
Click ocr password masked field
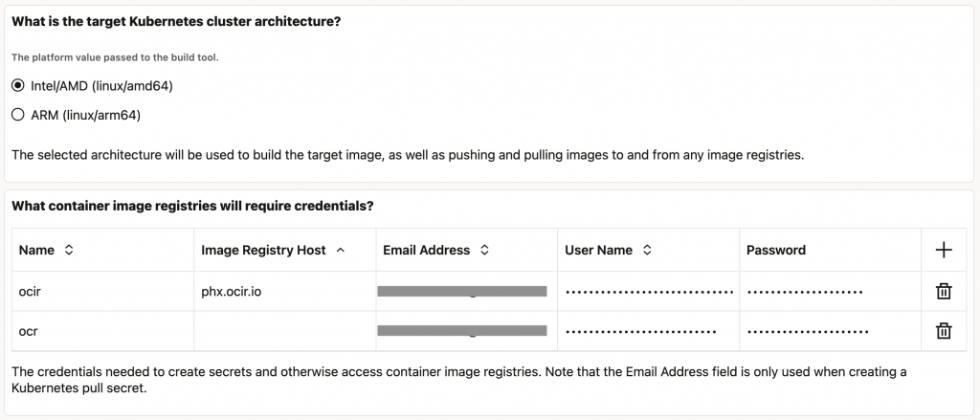(x=808, y=331)
